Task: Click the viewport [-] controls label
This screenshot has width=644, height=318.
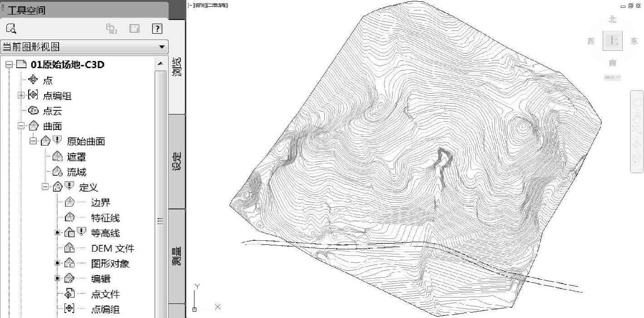Action: [190, 5]
